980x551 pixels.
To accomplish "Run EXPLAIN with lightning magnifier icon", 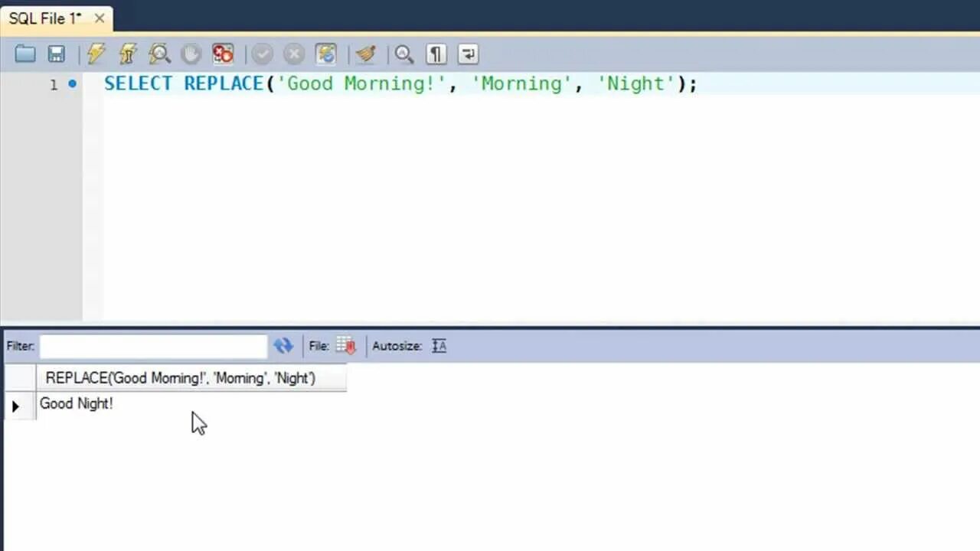I will coord(159,54).
